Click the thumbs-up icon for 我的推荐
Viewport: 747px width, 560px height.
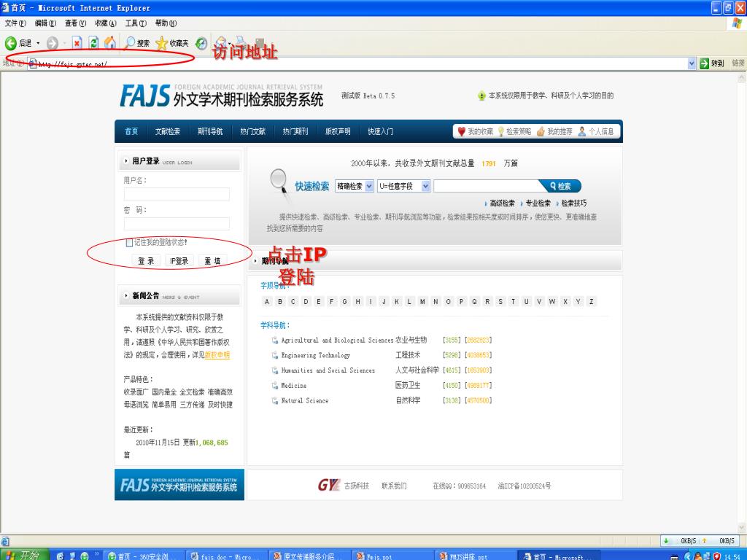(541, 131)
